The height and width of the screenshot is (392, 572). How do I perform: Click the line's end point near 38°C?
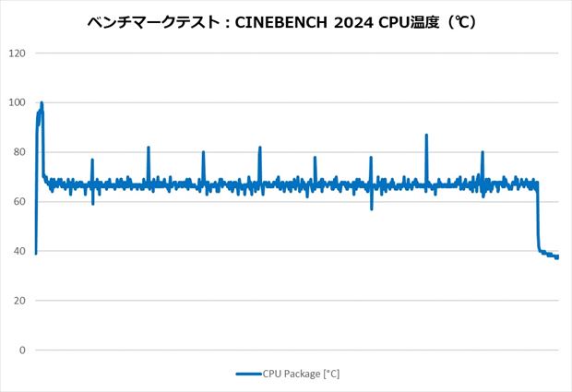click(557, 256)
